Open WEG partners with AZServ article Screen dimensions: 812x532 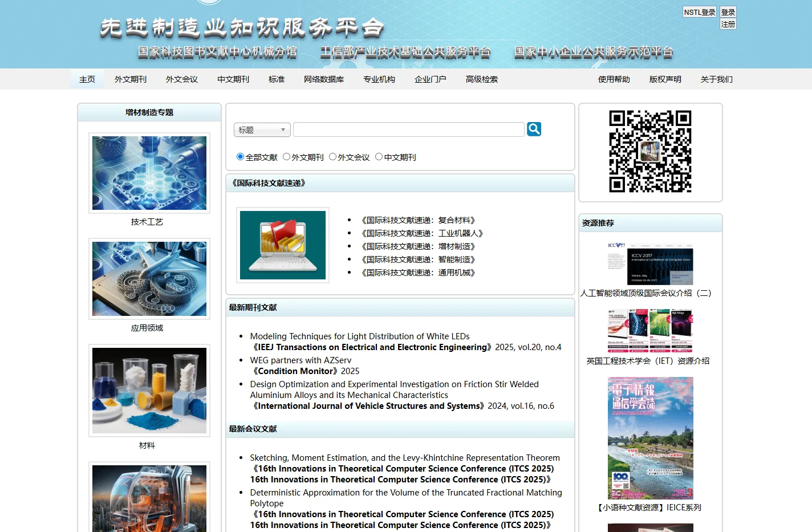[x=301, y=360]
